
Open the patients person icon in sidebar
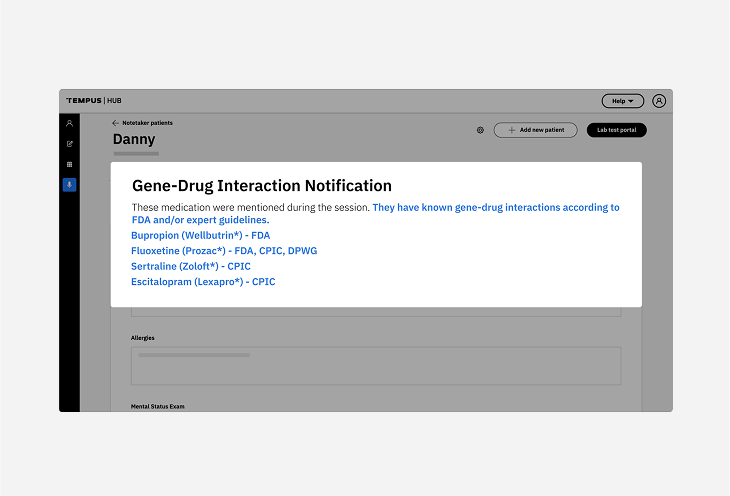pos(69,123)
